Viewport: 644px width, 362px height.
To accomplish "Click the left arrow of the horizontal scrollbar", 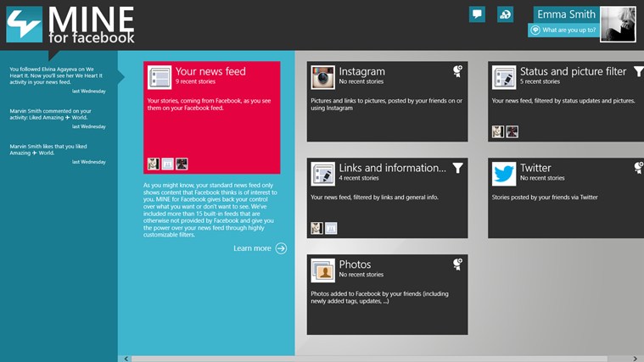I will 126,359.
